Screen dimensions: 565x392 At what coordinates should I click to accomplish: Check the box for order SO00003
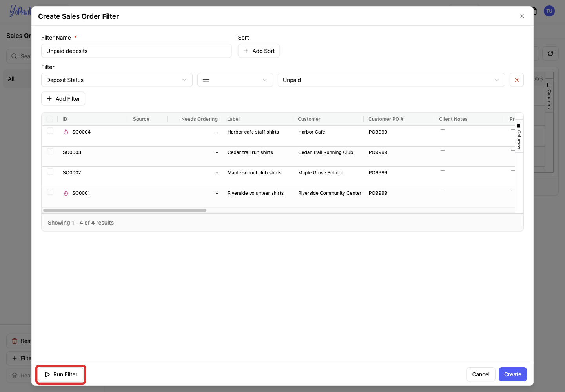click(50, 151)
